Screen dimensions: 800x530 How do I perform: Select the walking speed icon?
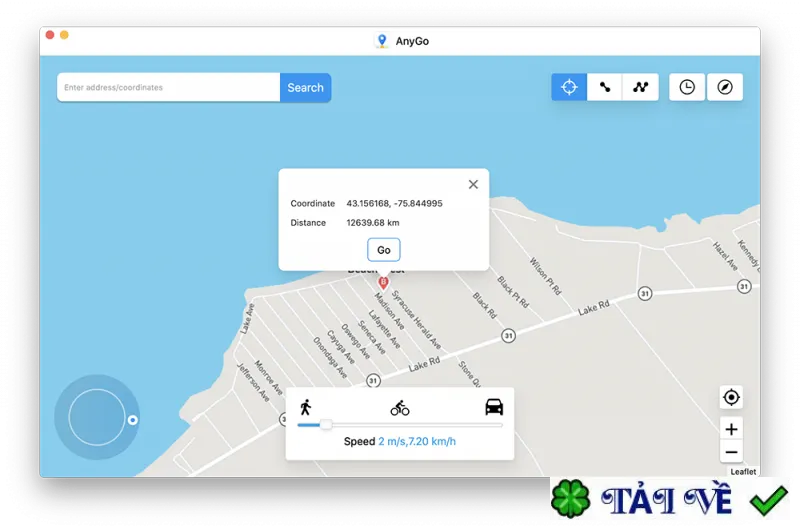[306, 407]
